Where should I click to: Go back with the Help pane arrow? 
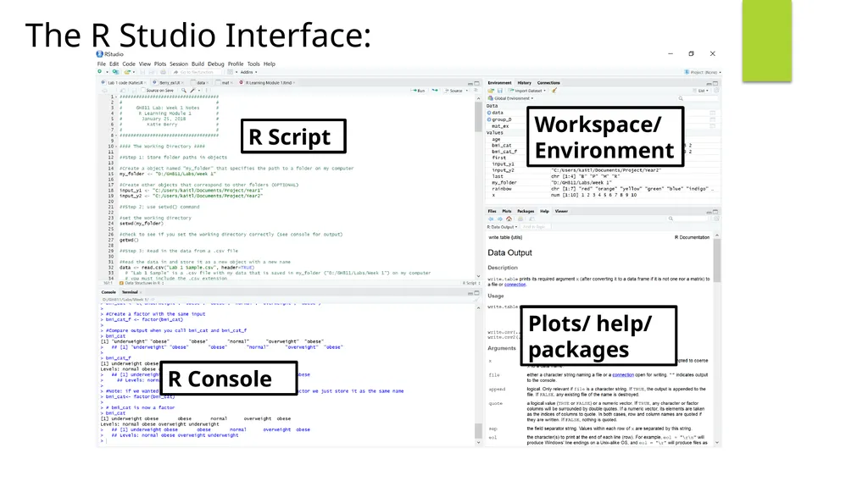tap(491, 219)
